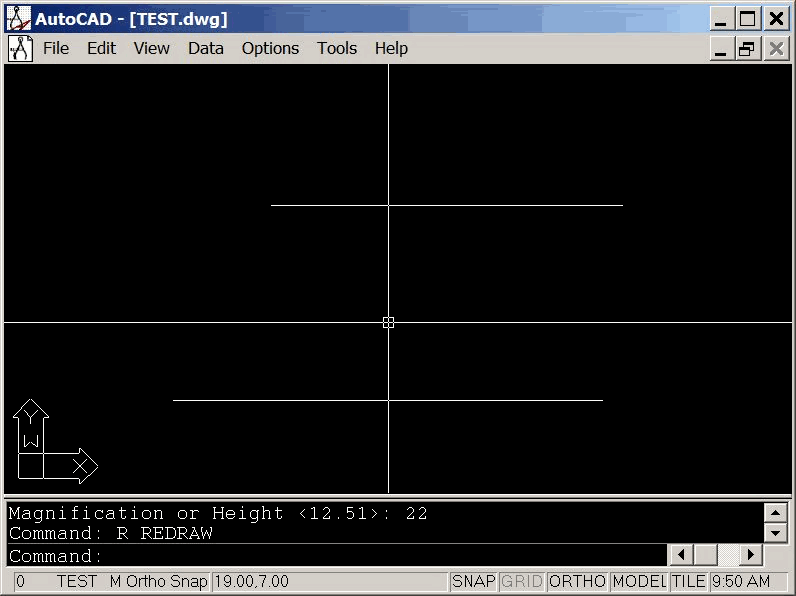Open the Edit menu

coord(102,48)
